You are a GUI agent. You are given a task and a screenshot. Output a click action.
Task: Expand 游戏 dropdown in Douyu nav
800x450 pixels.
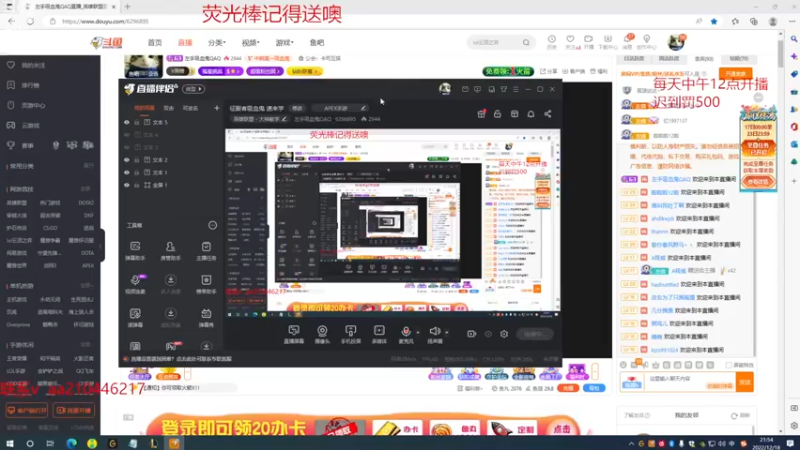pos(284,43)
